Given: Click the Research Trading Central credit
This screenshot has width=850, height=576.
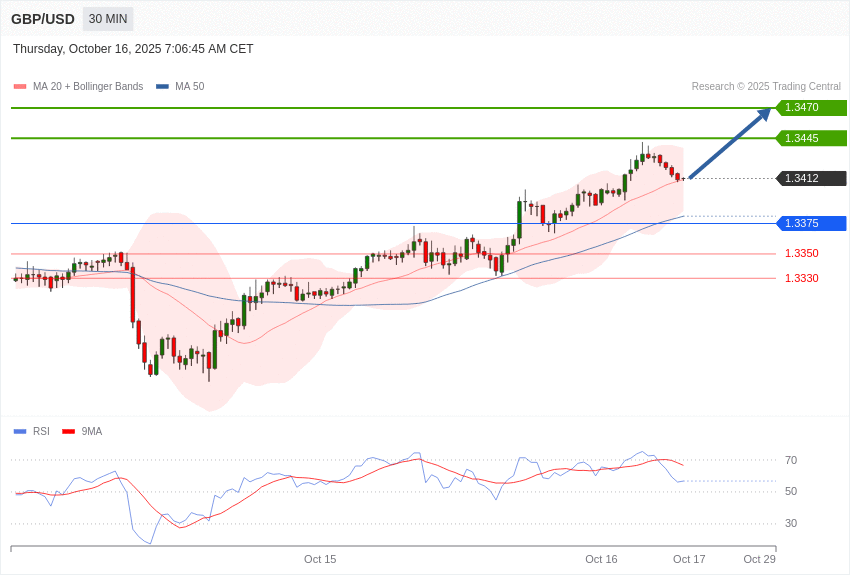Looking at the screenshot, I should (x=766, y=87).
